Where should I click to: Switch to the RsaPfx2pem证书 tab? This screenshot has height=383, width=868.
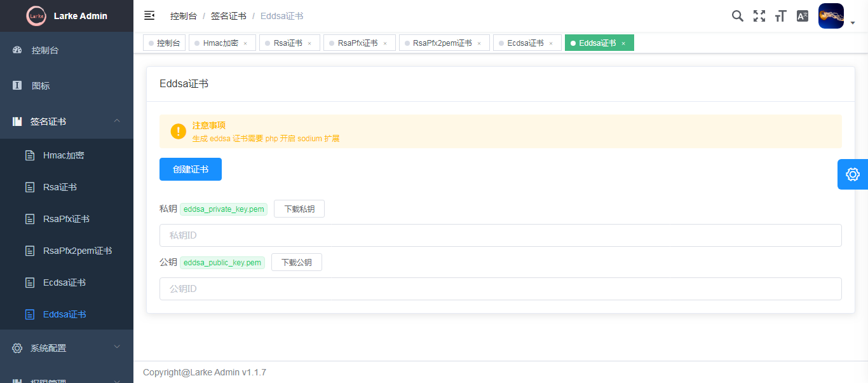click(438, 43)
